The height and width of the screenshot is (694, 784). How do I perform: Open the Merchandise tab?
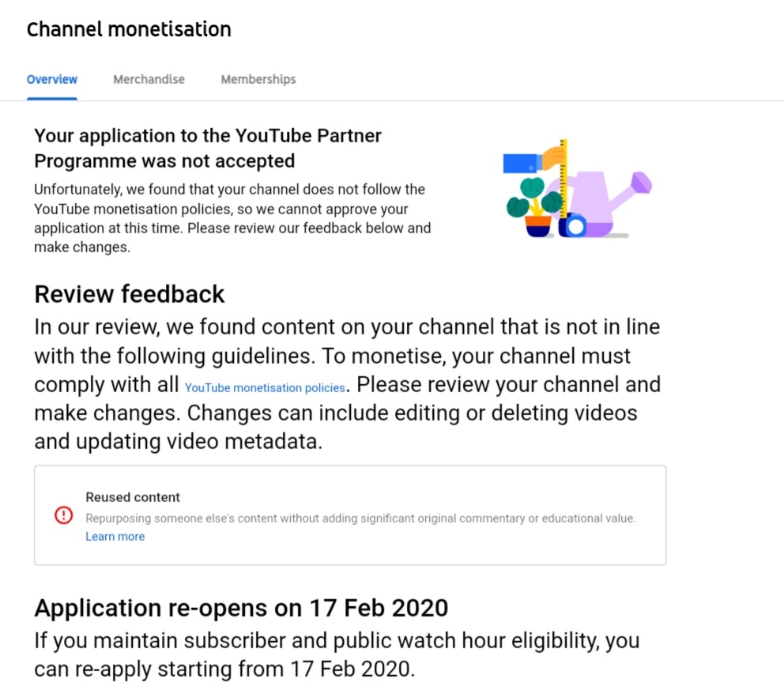pyautogui.click(x=149, y=80)
